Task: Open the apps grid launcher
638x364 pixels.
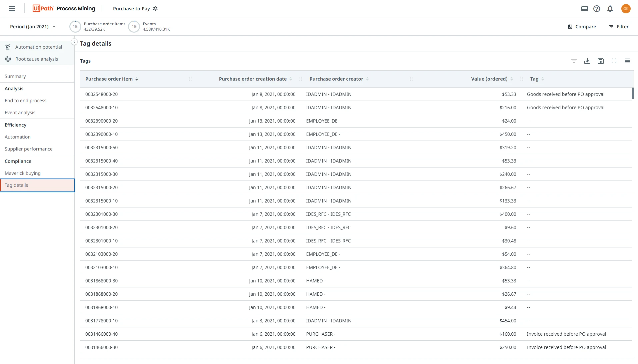Action: click(x=12, y=9)
